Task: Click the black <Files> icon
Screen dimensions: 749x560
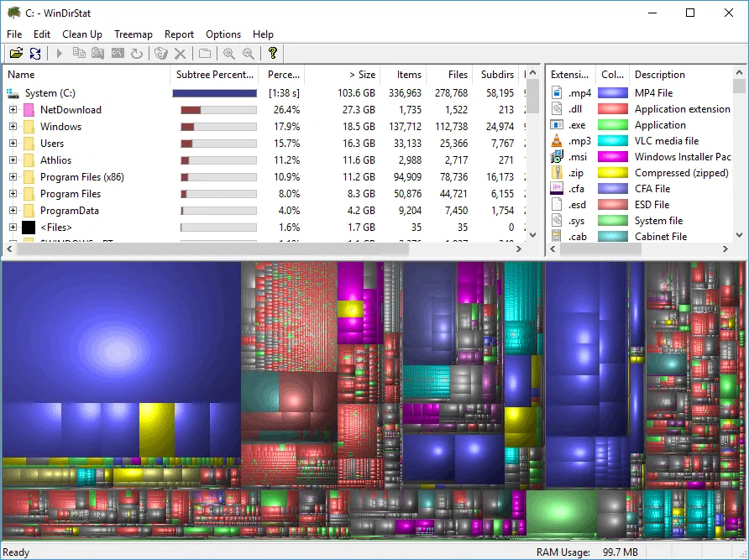Action: pyautogui.click(x=29, y=228)
